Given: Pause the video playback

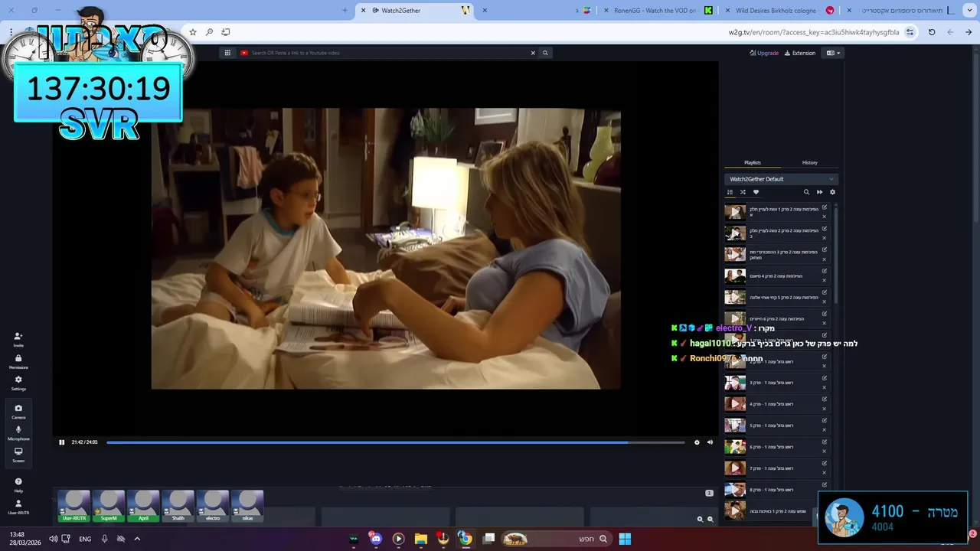Looking at the screenshot, I should click(62, 442).
